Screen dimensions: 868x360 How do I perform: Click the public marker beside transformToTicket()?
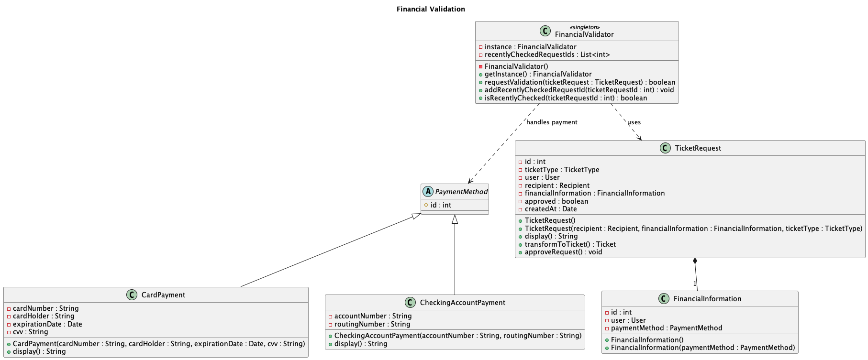(521, 244)
